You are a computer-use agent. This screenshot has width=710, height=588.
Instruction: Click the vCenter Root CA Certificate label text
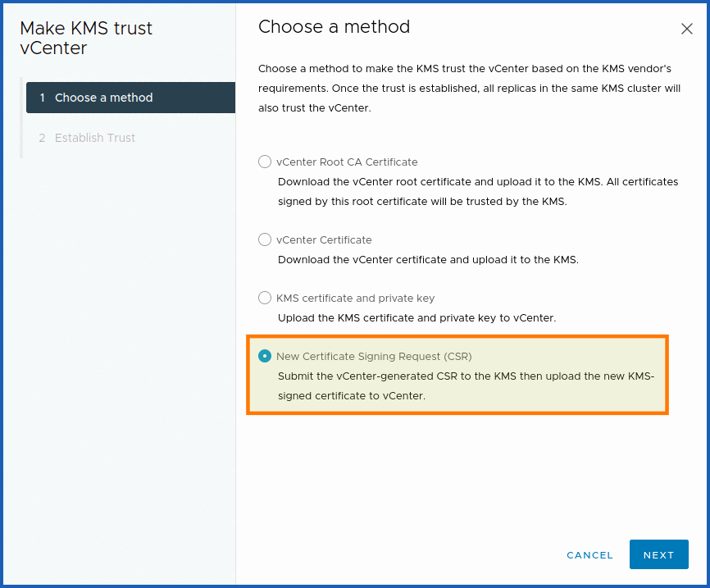click(x=348, y=162)
